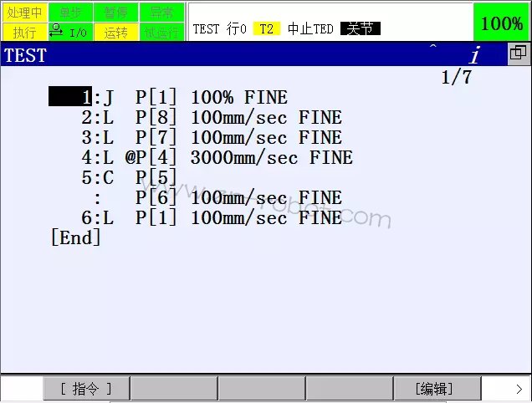The width and height of the screenshot is (532, 403).
Task: Select position P[7]
Action: (156, 137)
